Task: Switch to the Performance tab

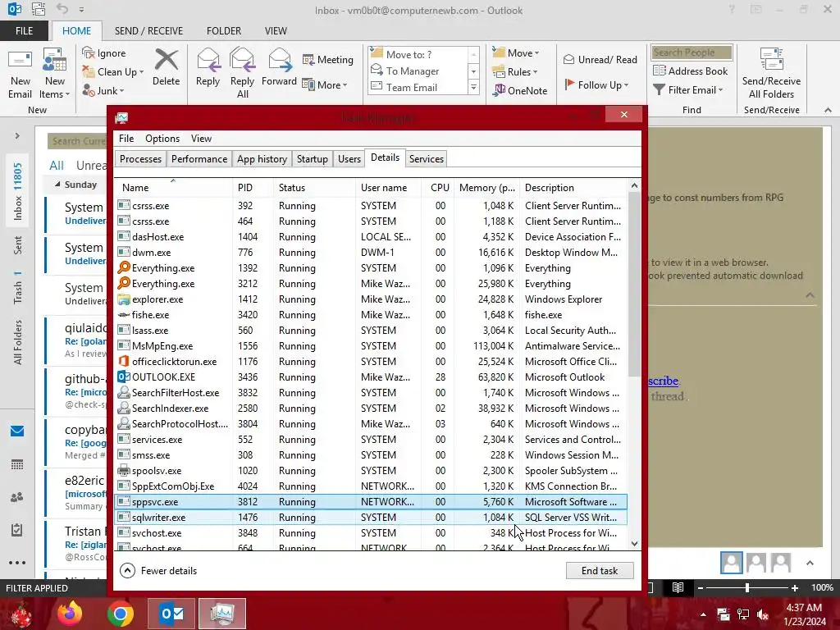Action: coord(199,159)
